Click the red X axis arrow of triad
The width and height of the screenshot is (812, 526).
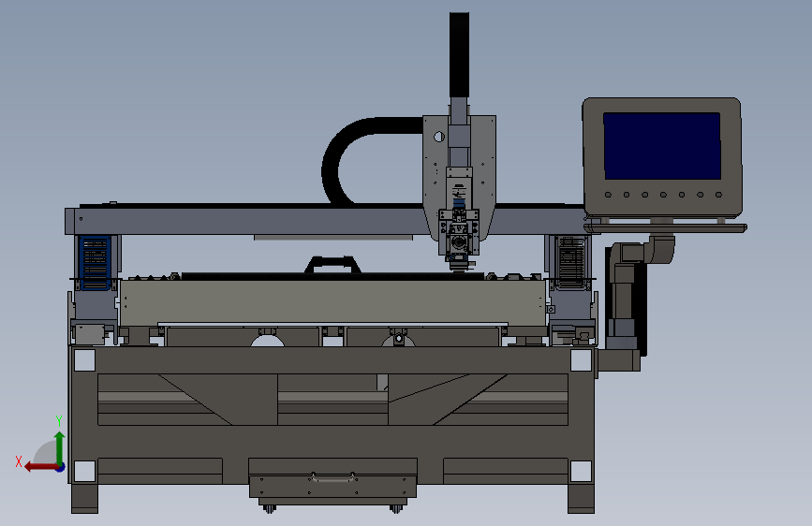(x=40, y=467)
